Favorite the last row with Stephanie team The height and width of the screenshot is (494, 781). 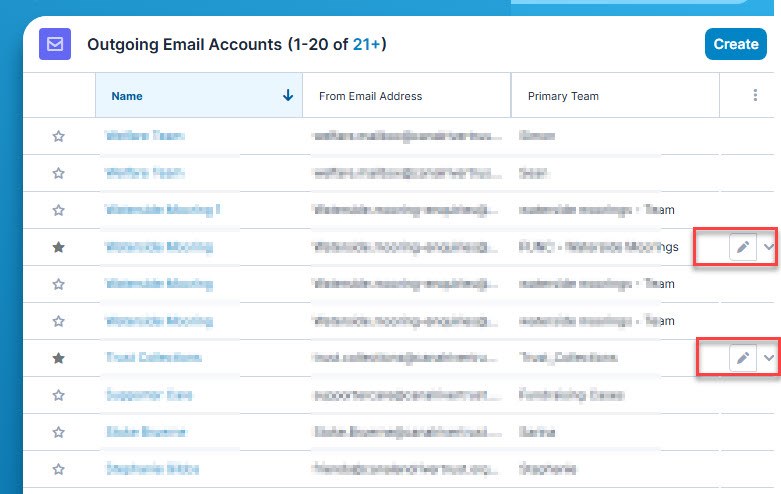click(x=58, y=468)
